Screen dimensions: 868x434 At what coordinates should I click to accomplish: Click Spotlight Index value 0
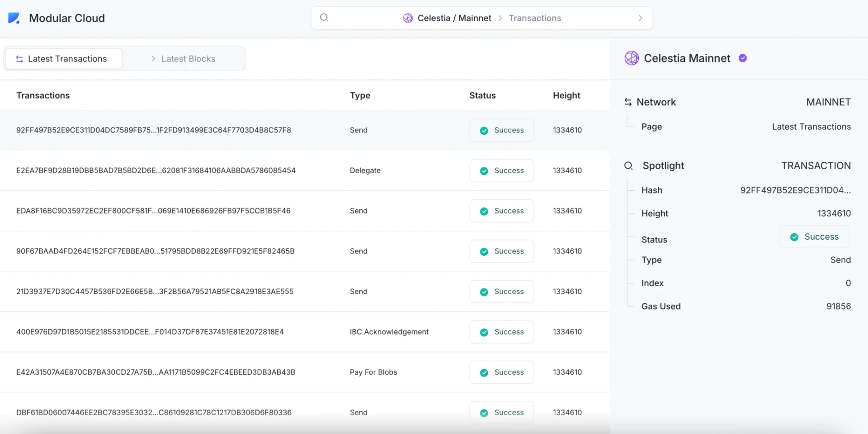[849, 283]
